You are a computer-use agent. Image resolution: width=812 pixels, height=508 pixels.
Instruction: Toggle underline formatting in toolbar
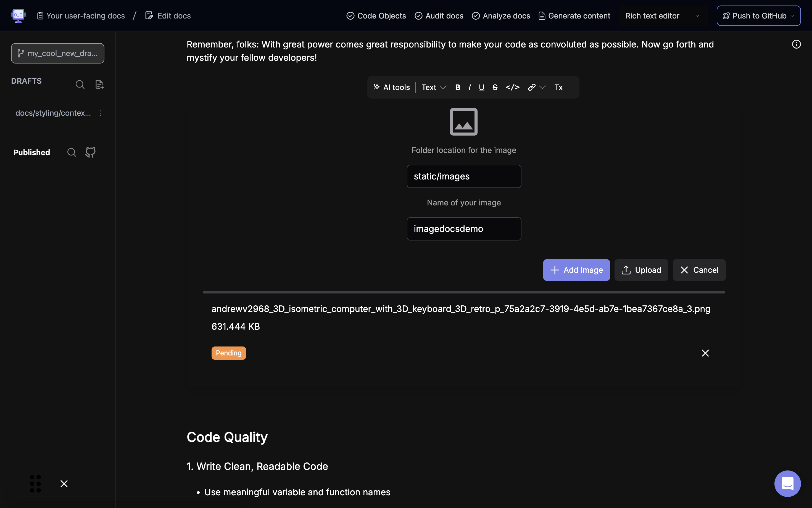coord(481,87)
